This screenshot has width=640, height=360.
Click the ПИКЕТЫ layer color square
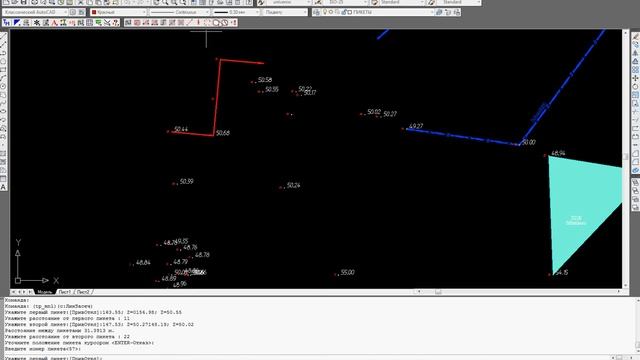pos(349,12)
